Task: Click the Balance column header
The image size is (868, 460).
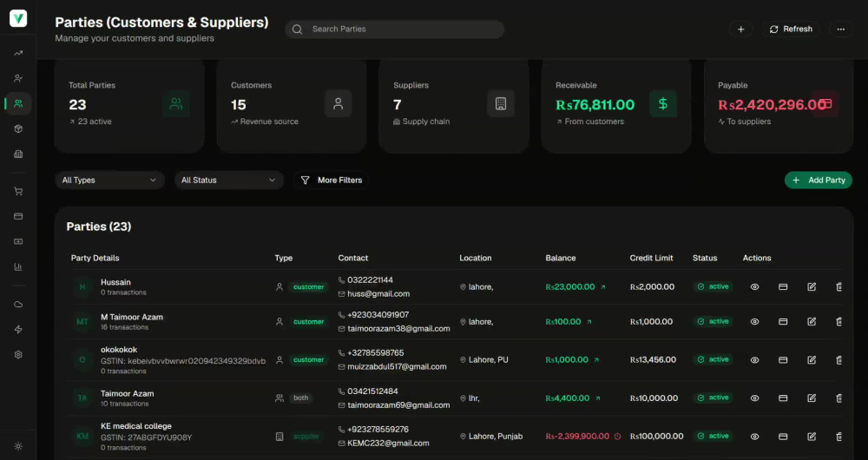Action: pos(560,258)
